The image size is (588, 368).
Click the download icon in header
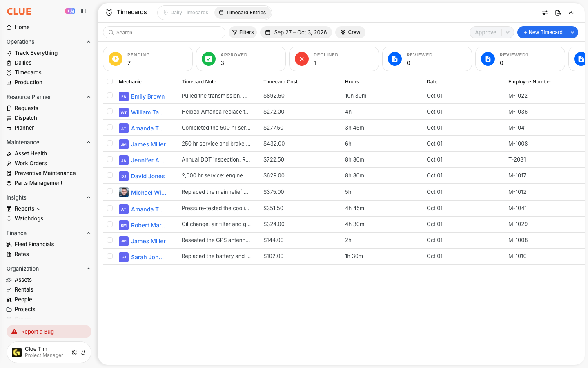coord(571,13)
